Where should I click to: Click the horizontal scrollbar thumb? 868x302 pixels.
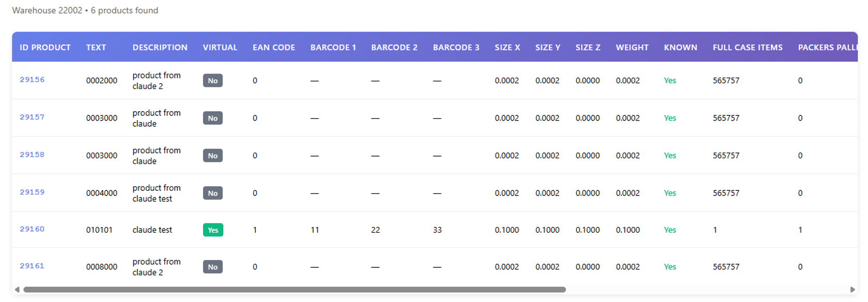tap(295, 290)
